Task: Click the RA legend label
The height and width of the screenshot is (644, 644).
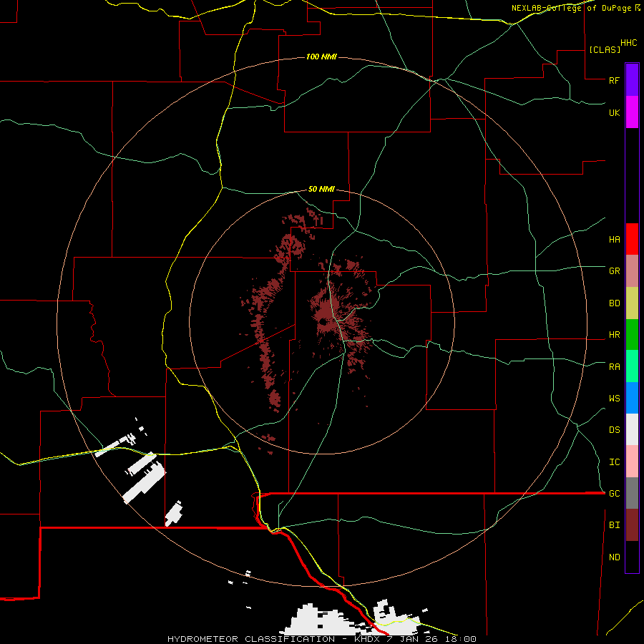Action: (x=614, y=367)
